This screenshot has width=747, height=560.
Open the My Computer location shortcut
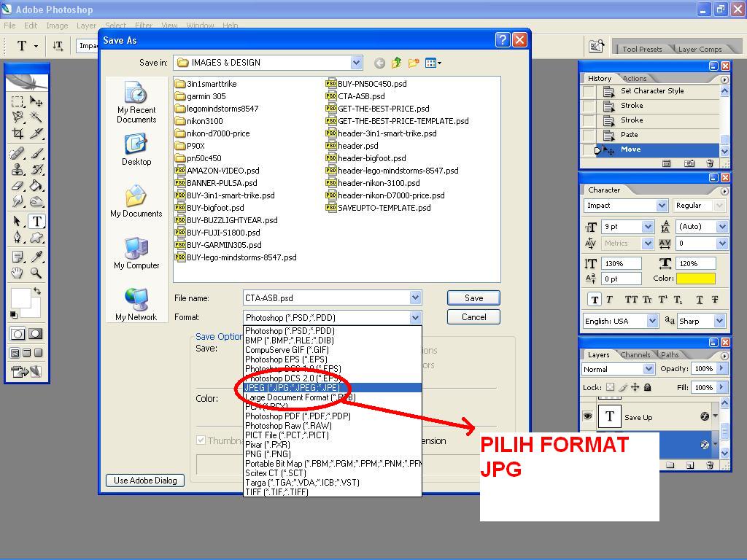click(x=136, y=253)
